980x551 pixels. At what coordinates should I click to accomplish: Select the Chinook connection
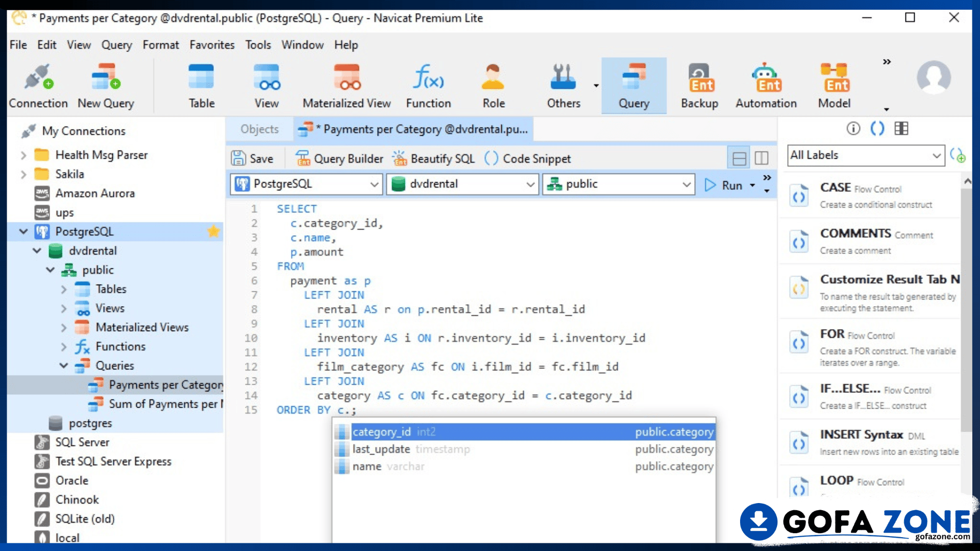(67, 500)
